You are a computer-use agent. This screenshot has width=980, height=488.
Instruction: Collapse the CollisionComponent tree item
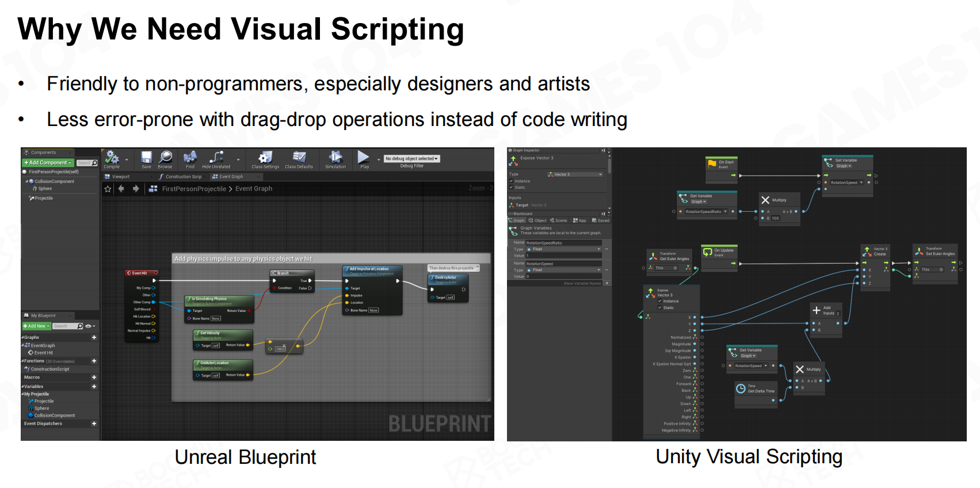pyautogui.click(x=26, y=181)
